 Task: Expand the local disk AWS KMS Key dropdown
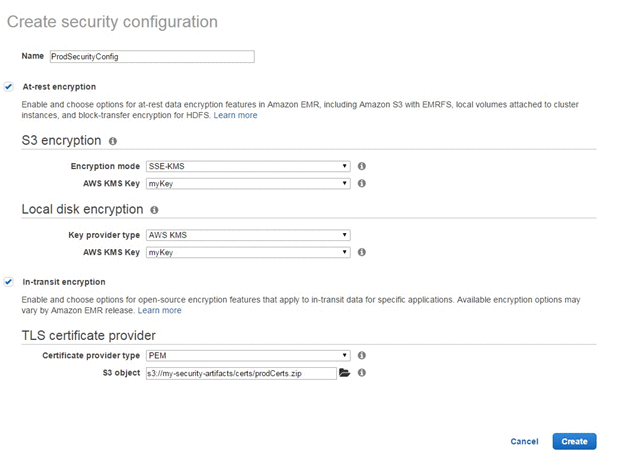pyautogui.click(x=248, y=253)
